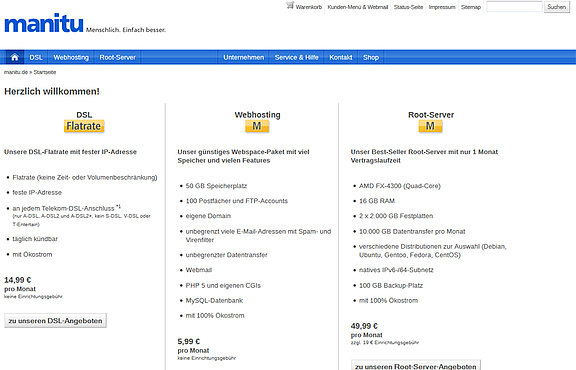
Task: Click 'mit Ökostrom' DSL list item
Action: 32,254
